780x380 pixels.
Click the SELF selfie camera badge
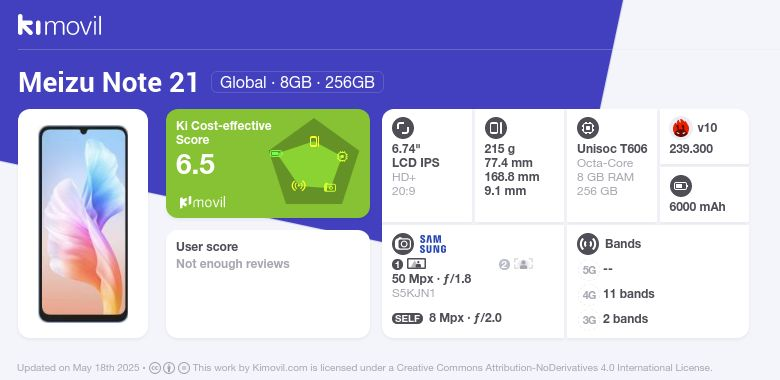point(407,318)
